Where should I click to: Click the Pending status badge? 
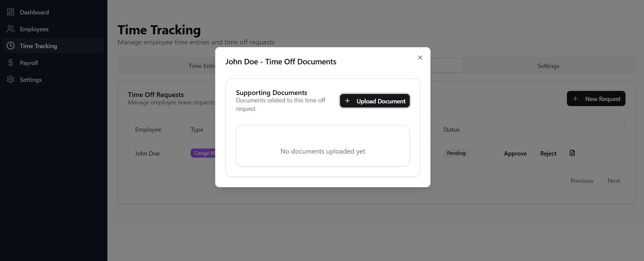pyautogui.click(x=456, y=153)
